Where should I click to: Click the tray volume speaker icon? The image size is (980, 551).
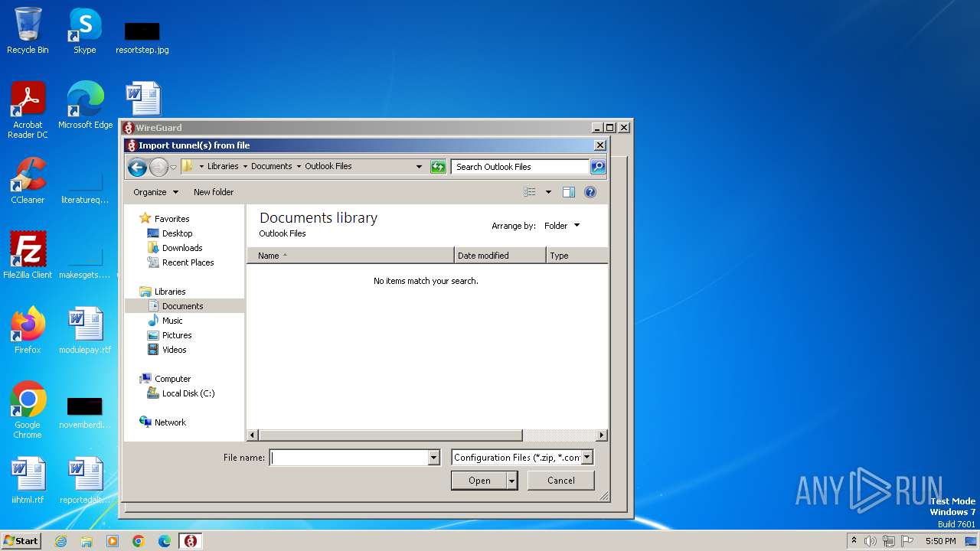pos(871,541)
